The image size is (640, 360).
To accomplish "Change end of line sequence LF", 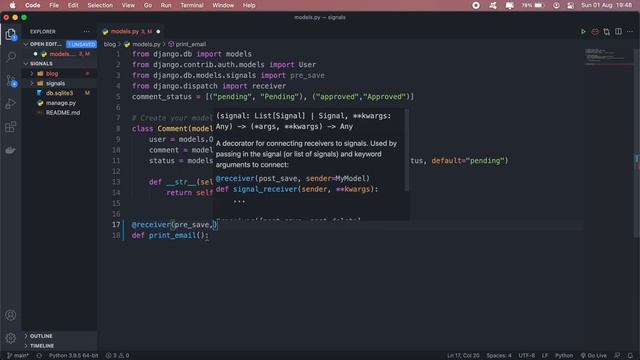I will [545, 356].
